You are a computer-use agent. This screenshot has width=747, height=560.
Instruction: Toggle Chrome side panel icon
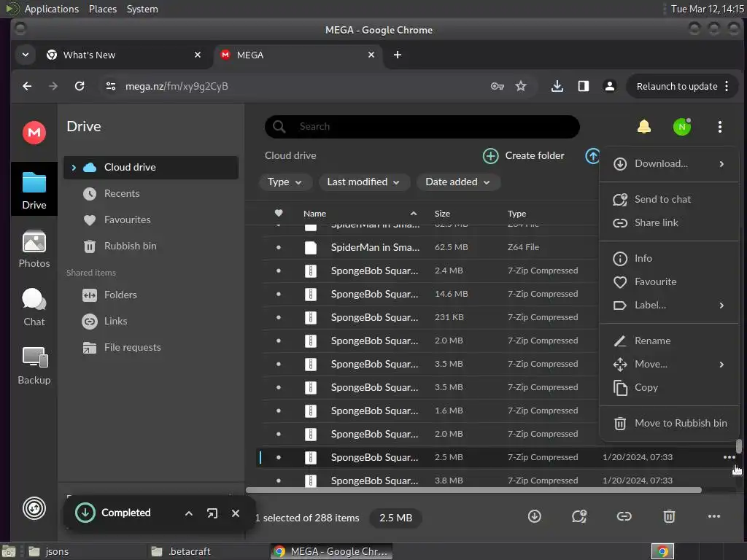click(x=584, y=86)
